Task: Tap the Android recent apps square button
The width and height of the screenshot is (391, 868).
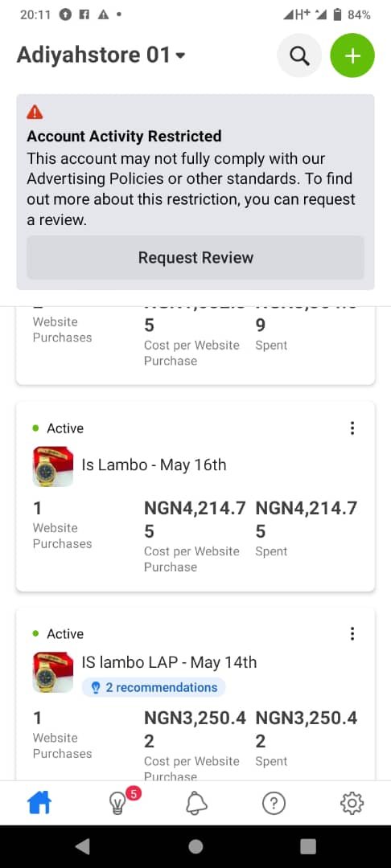Action: tap(308, 846)
